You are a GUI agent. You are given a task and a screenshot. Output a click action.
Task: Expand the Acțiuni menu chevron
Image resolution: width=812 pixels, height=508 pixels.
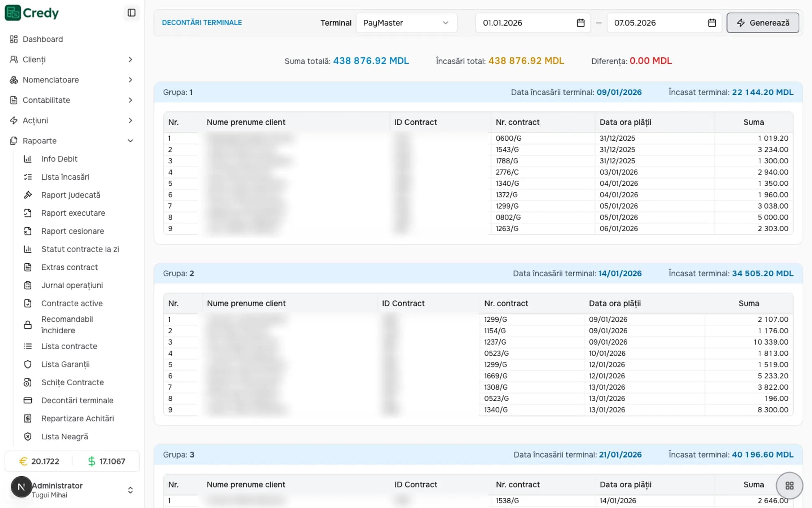[x=130, y=121]
